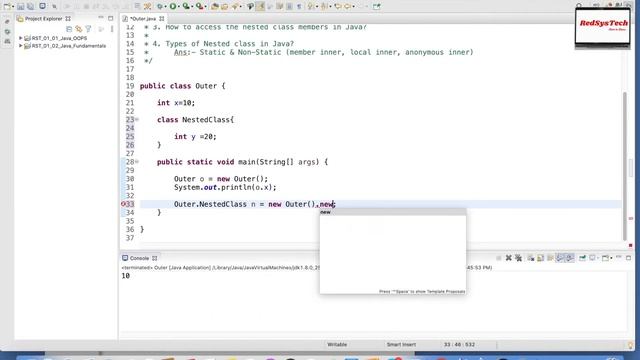Viewport: 640px width, 360px height.
Task: Click the console output '10'
Action: (126, 276)
